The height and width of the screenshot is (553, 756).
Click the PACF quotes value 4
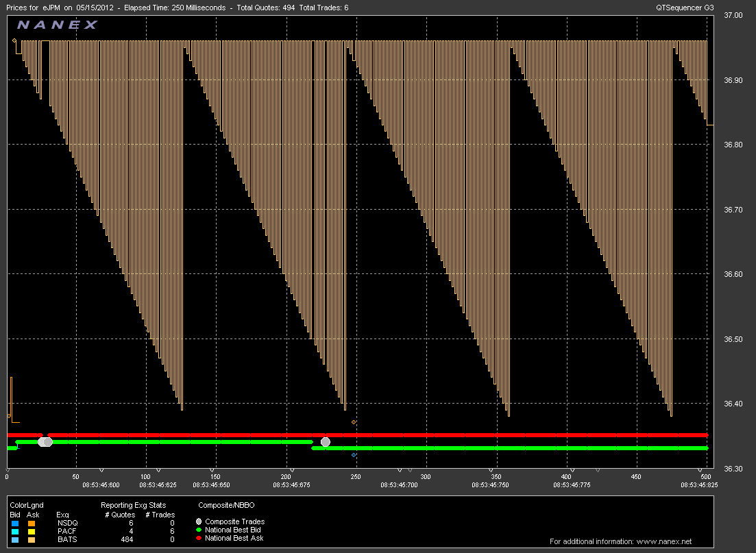131,531
